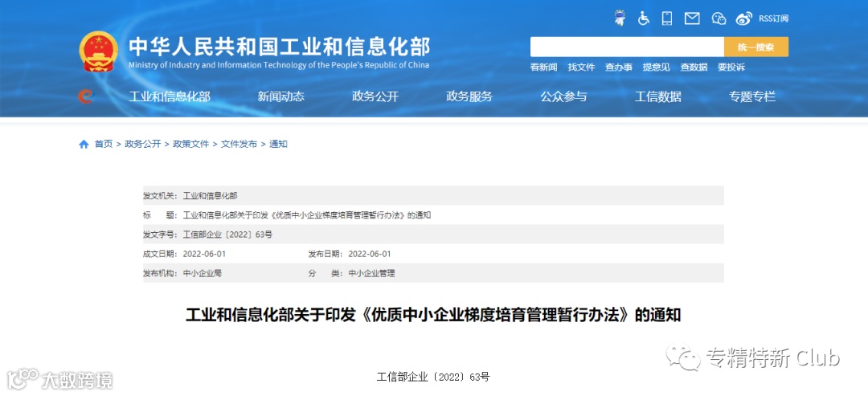Click the red e-gov logo icon
The image size is (868, 396).
tap(86, 96)
